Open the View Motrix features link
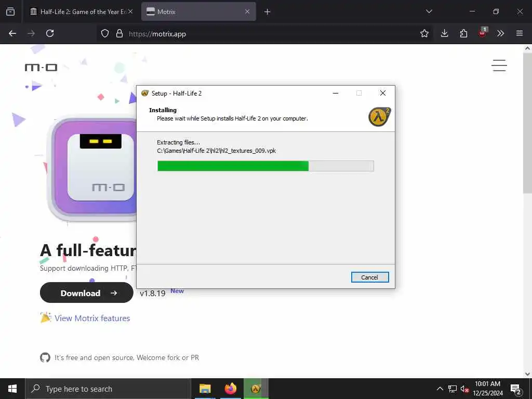Screen dimensions: 532x399 [x=92, y=318]
